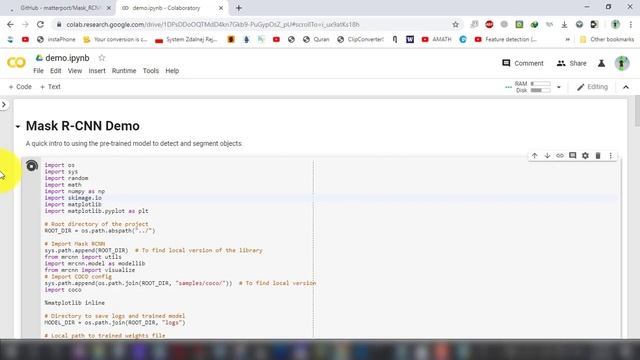Viewport: 640px width, 360px height.
Task: Reload the page
Action: 40,24
